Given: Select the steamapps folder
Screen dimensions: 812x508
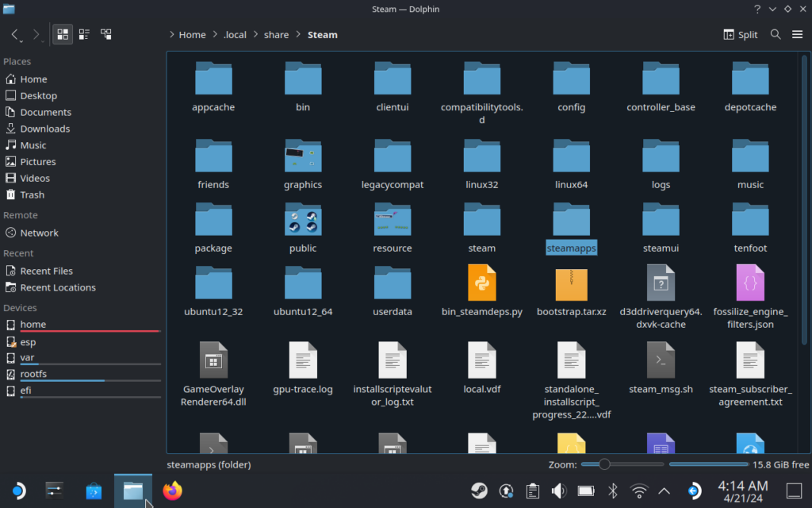Looking at the screenshot, I should (571, 228).
